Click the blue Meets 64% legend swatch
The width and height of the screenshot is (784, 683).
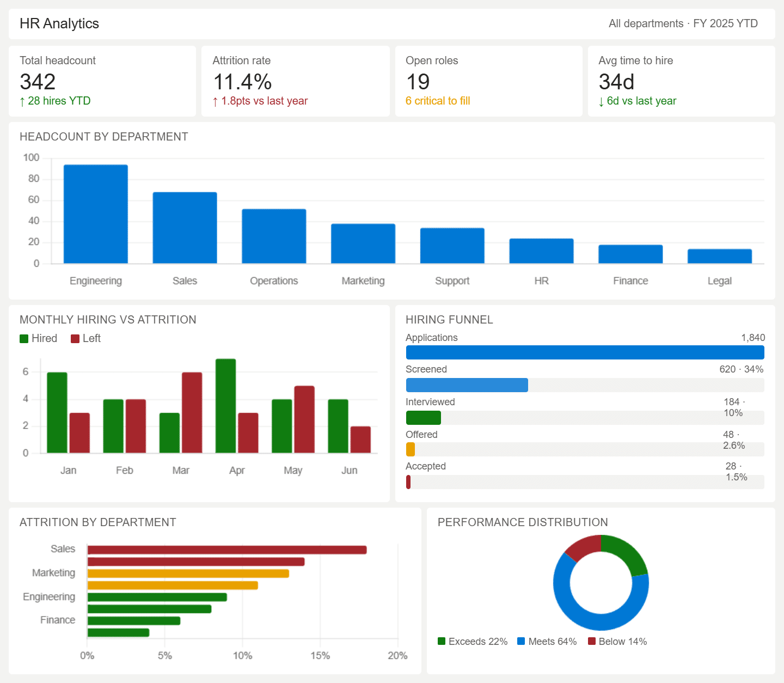pyautogui.click(x=521, y=641)
